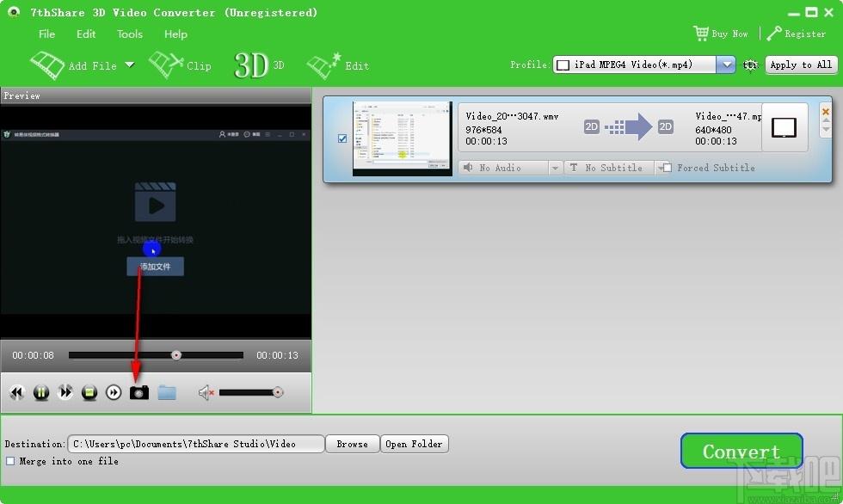843x504 pixels.
Task: Open the Edit menu
Action: tap(86, 34)
